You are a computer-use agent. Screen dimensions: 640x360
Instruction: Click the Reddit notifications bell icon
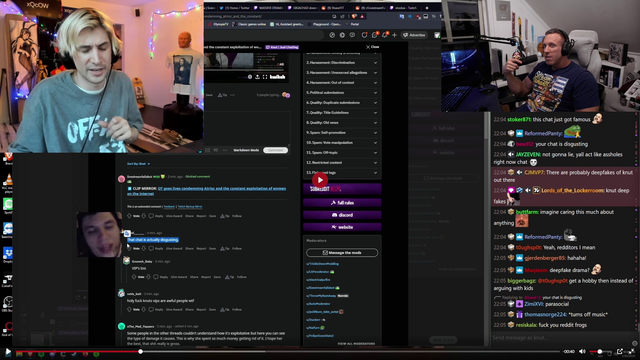(384, 35)
